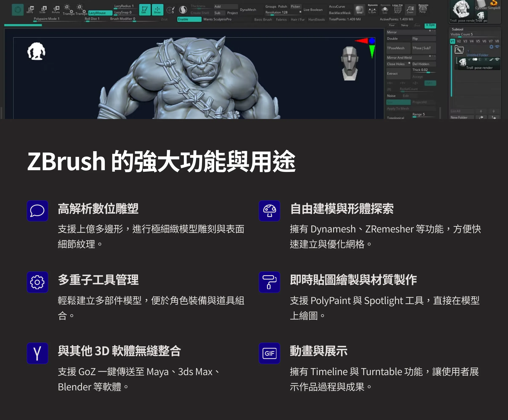Click the Mirror And Weld button

(x=411, y=58)
